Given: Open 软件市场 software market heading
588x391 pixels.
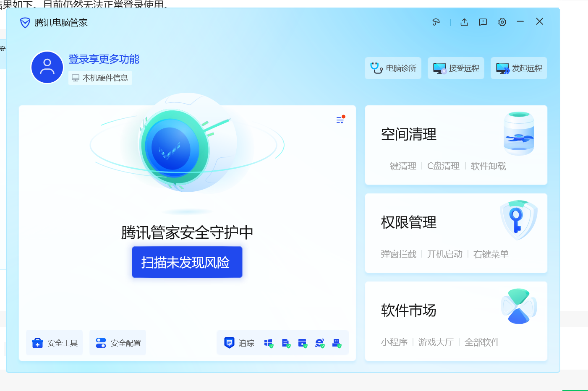Looking at the screenshot, I should pyautogui.click(x=409, y=310).
